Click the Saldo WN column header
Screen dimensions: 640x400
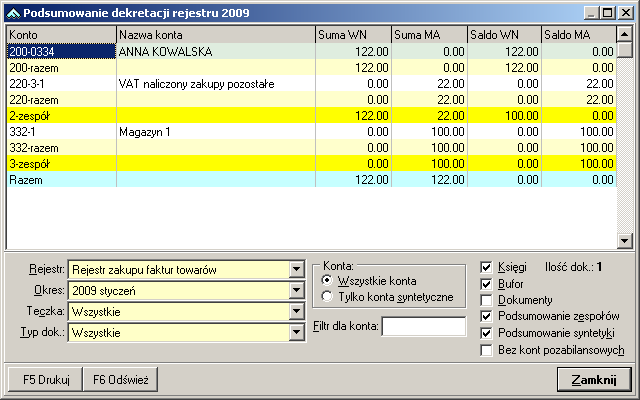(x=504, y=35)
